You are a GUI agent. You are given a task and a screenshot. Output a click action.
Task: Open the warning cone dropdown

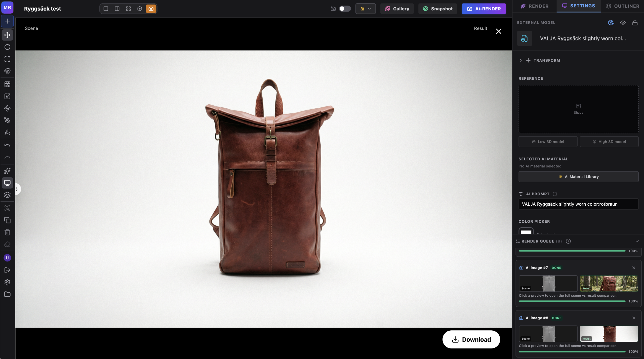tap(366, 9)
